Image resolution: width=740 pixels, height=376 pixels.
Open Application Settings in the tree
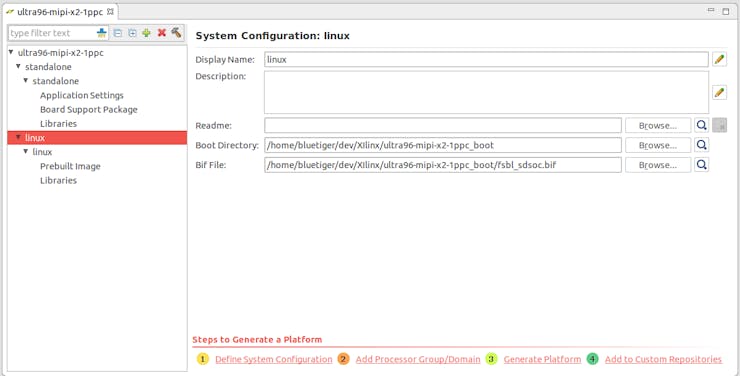tap(82, 95)
